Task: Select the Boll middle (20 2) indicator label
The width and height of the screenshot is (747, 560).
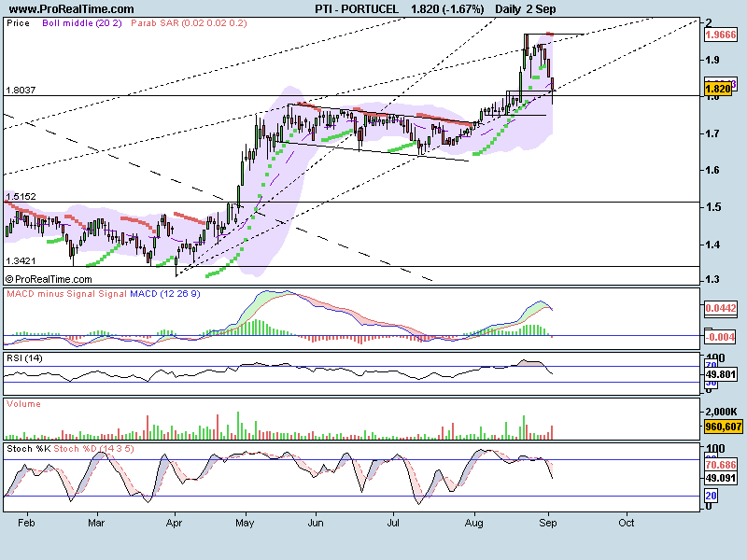Action: (82, 22)
